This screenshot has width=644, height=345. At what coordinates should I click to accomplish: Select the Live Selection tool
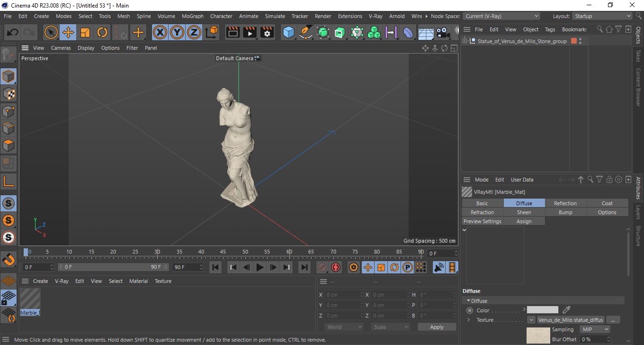[51, 32]
